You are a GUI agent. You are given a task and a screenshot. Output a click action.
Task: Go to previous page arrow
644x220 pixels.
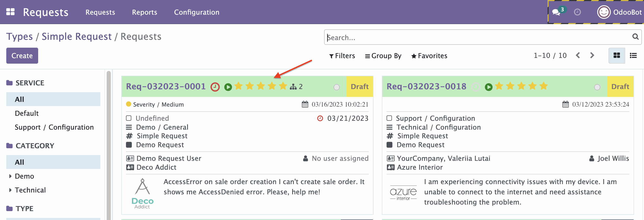pyautogui.click(x=578, y=56)
